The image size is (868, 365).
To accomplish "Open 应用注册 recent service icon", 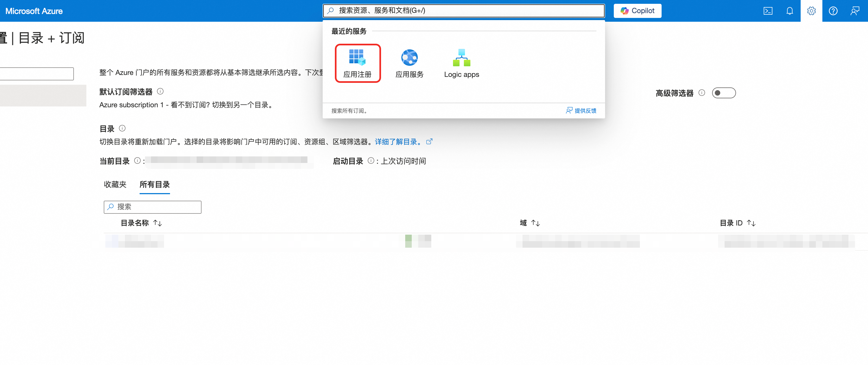I will (x=357, y=63).
